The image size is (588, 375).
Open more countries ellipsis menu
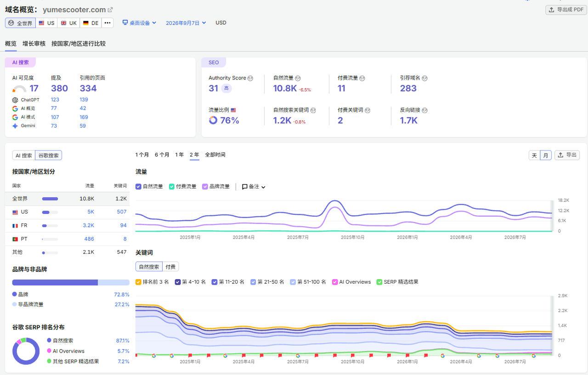coord(107,23)
